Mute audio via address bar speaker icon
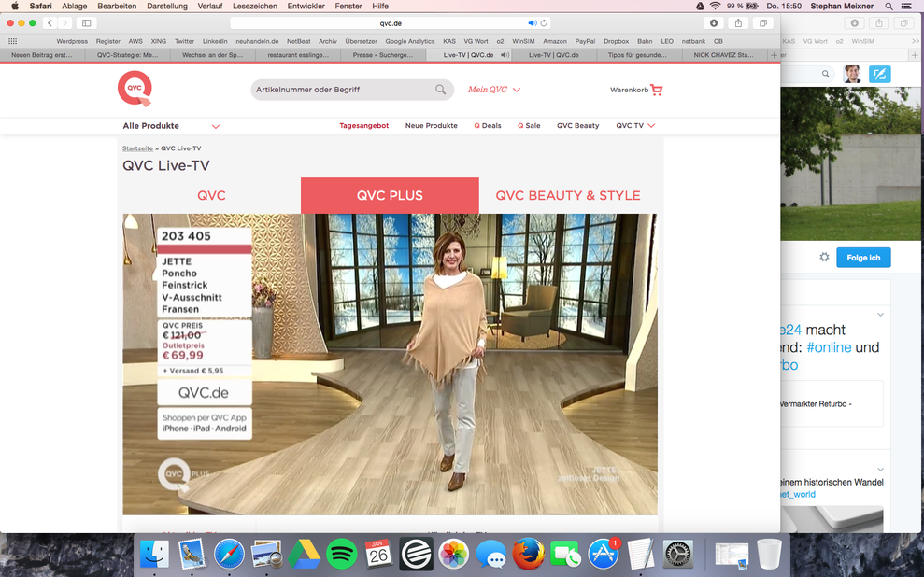The image size is (924, 577). (x=533, y=23)
